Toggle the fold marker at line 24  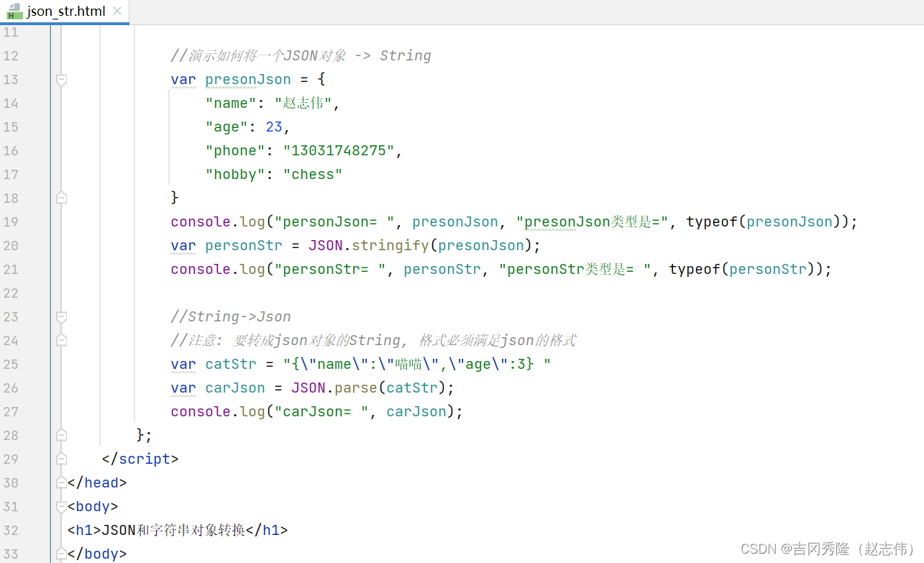click(x=61, y=339)
